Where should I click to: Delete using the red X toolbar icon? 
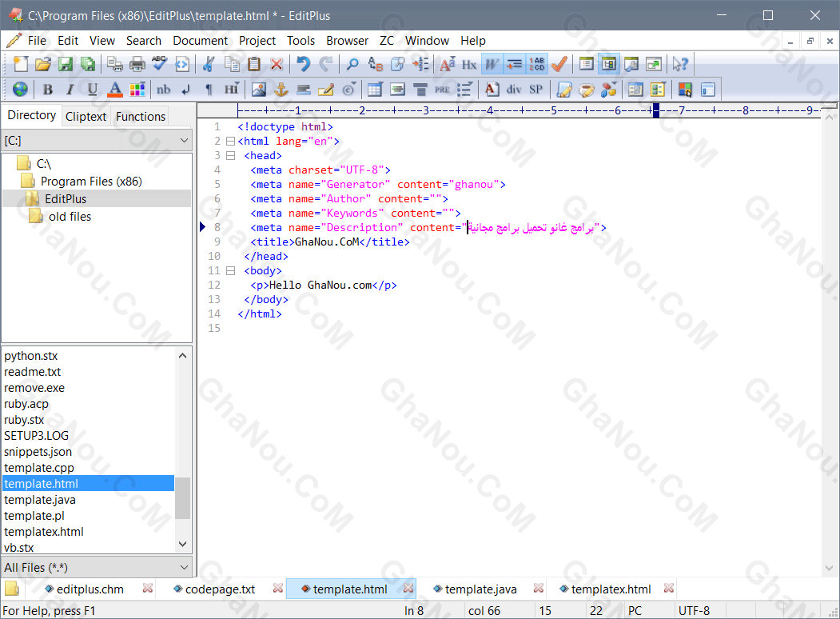coord(277,64)
